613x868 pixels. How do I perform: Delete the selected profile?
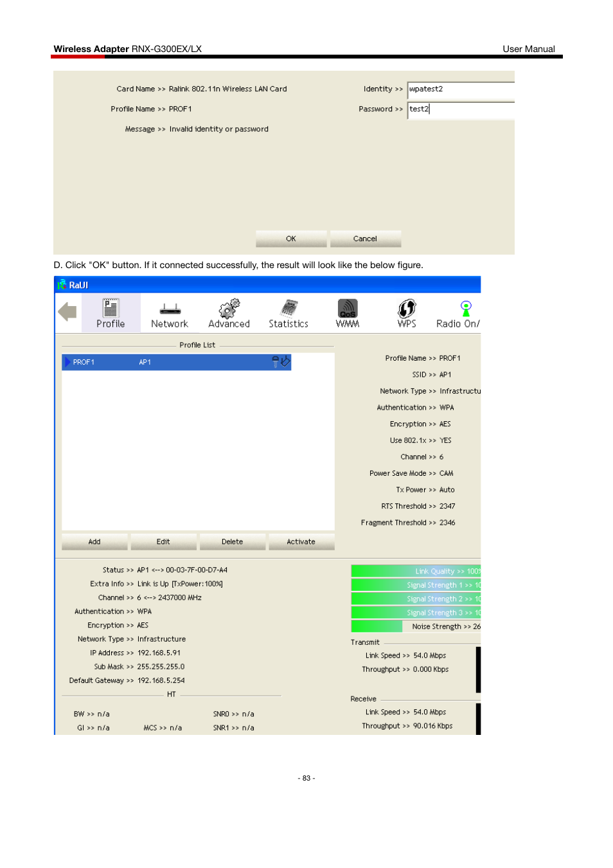coord(231,541)
